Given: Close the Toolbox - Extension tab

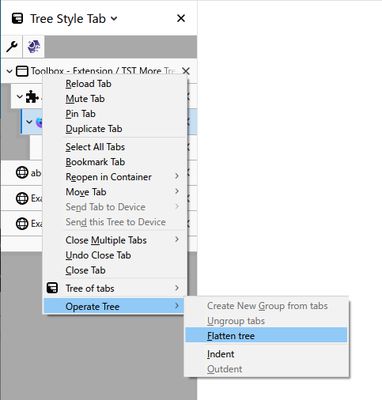Looking at the screenshot, I should pyautogui.click(x=186, y=71).
